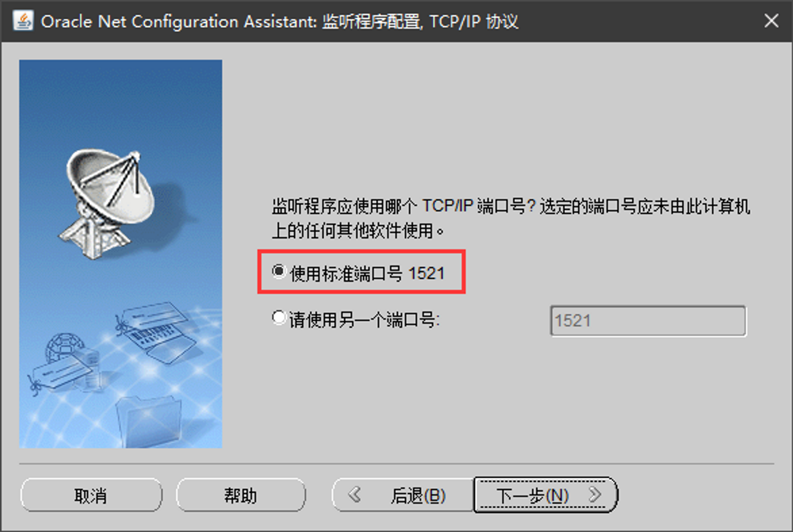Go back with 后退(B)
The width and height of the screenshot is (793, 532).
[403, 495]
